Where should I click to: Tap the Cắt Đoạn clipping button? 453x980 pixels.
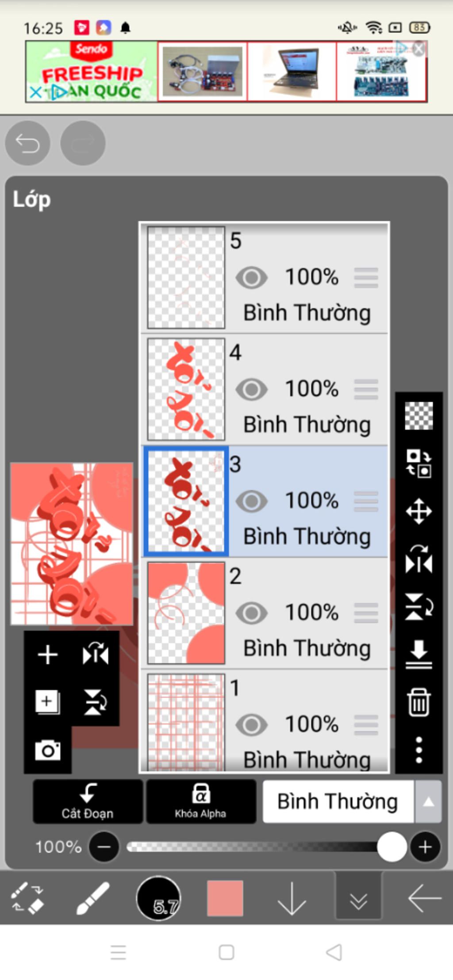(88, 801)
